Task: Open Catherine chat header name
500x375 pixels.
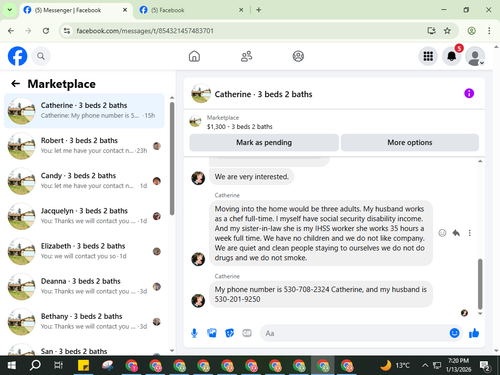Action: 263,94
